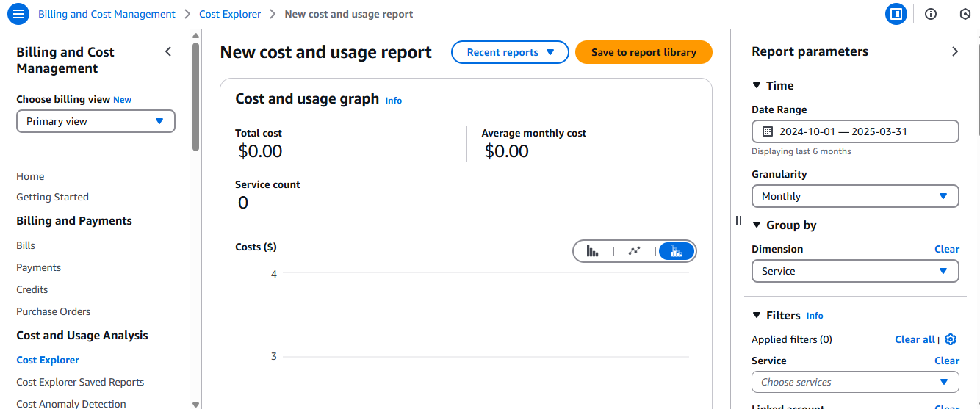The image size is (980, 409).
Task: Click the Service count label
Action: (267, 184)
